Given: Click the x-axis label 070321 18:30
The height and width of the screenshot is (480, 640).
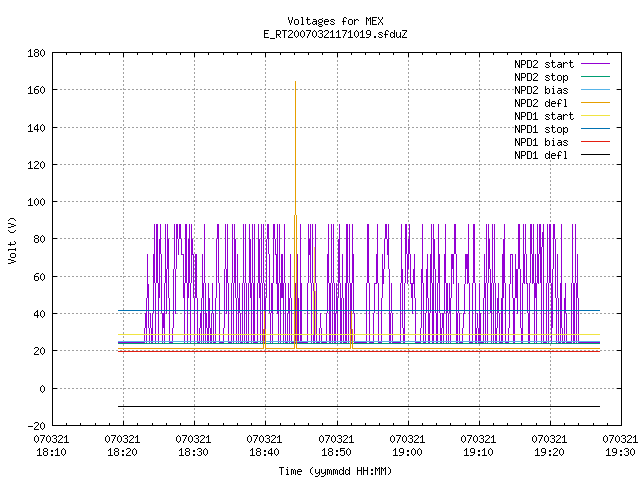Looking at the screenshot, I should [x=193, y=446].
